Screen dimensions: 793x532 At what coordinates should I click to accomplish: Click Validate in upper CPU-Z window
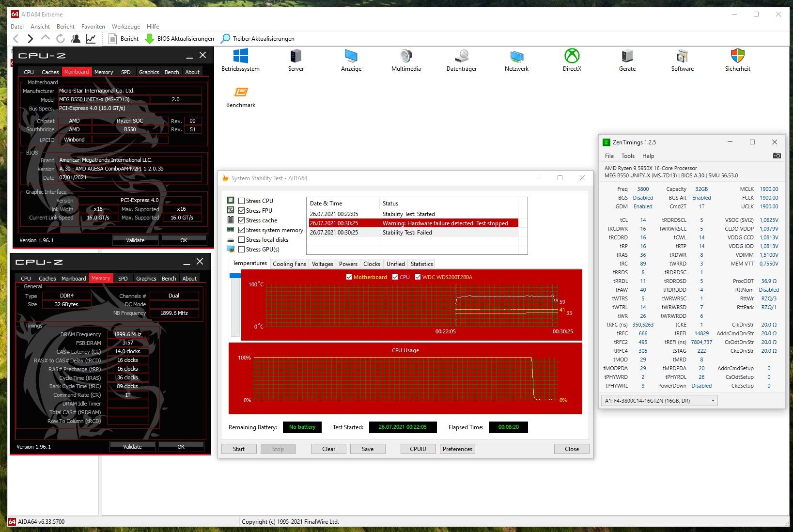[135, 240]
